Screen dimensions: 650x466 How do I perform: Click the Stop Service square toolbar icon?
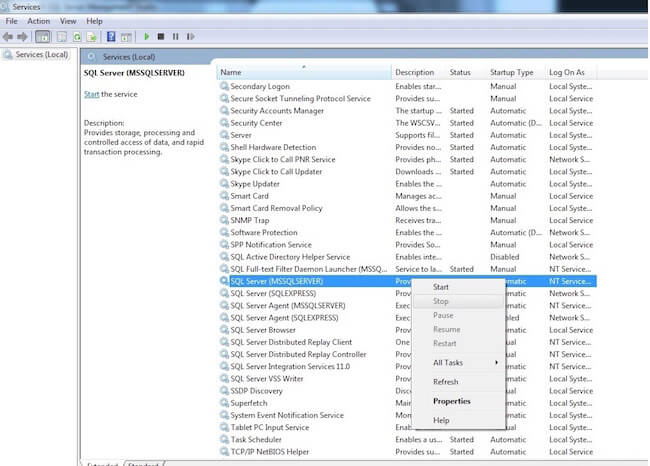161,37
